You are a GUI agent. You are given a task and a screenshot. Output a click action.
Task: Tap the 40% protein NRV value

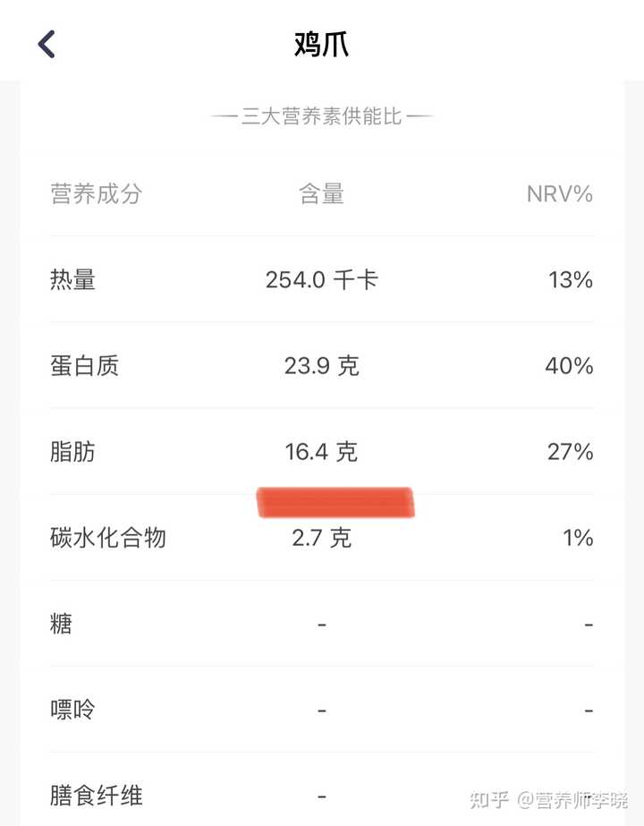click(569, 366)
